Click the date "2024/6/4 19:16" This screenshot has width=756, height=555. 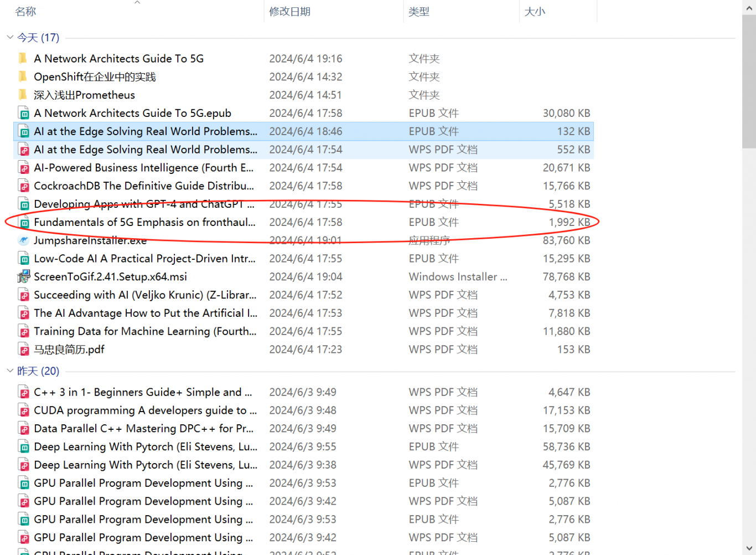point(305,58)
